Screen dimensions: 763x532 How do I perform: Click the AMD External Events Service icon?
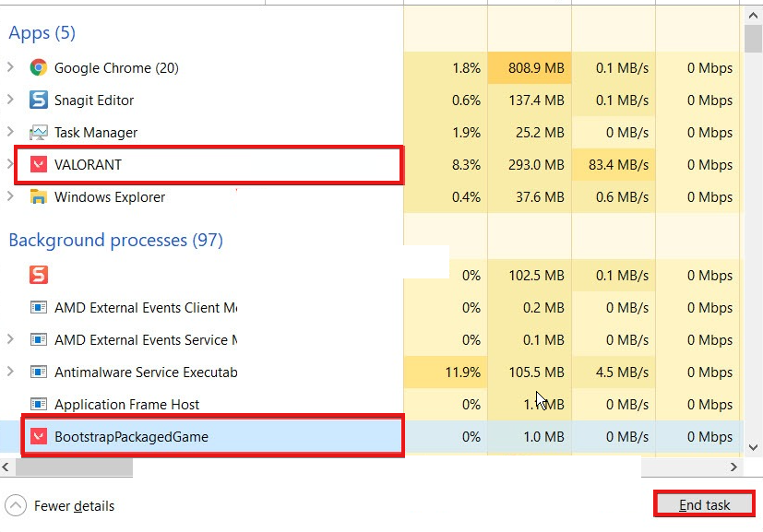point(39,339)
